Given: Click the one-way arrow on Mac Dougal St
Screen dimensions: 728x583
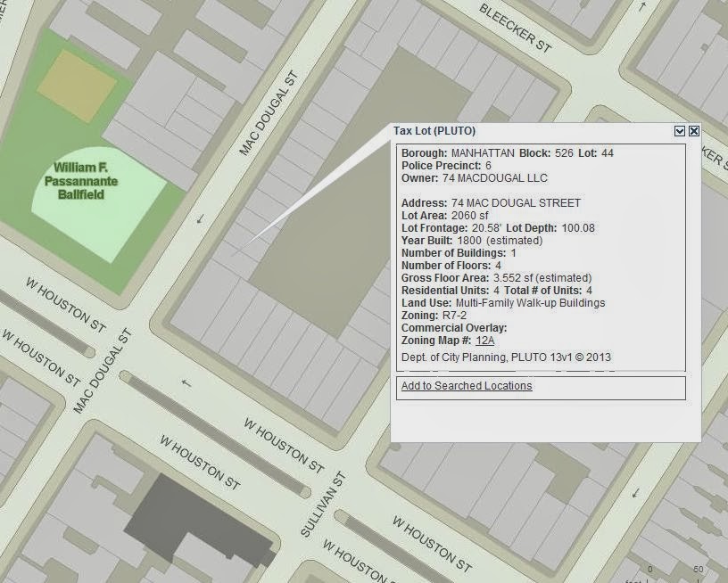Looking at the screenshot, I should point(198,221).
